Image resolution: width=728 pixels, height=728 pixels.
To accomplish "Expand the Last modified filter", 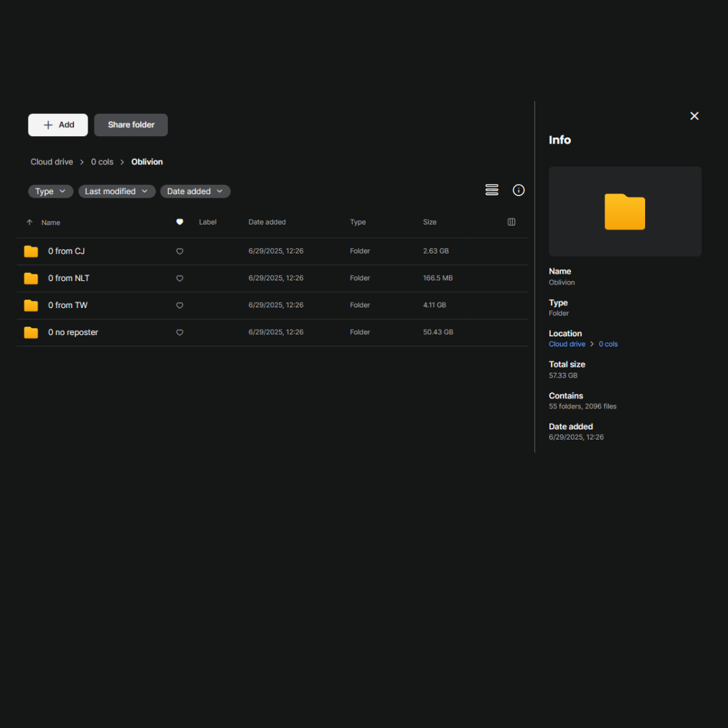I will point(117,191).
